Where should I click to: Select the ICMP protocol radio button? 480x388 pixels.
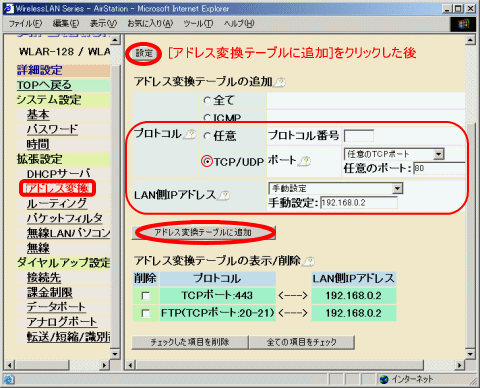click(207, 118)
